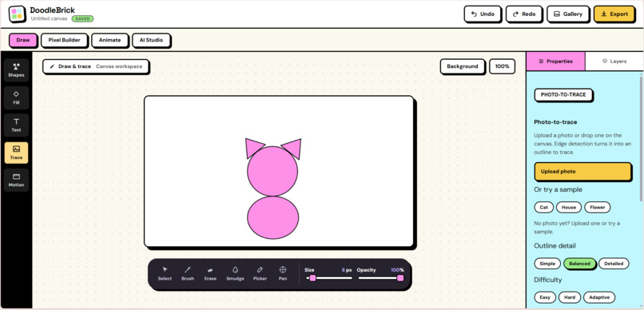The width and height of the screenshot is (644, 310).
Task: Switch to the Draw mode tab
Action: 23,40
